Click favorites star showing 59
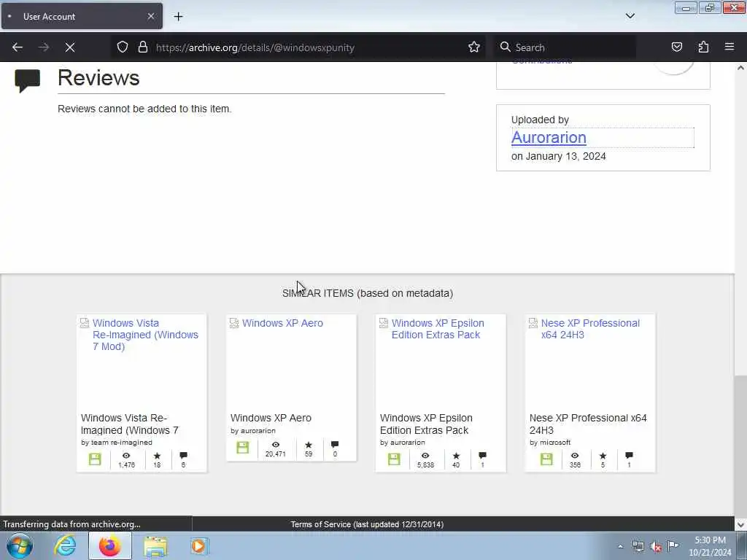Screen dimensions: 747x560 coord(309,445)
